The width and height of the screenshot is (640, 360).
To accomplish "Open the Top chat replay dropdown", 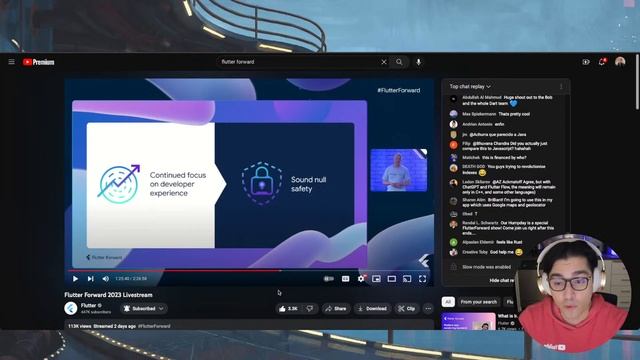I will click(x=470, y=87).
